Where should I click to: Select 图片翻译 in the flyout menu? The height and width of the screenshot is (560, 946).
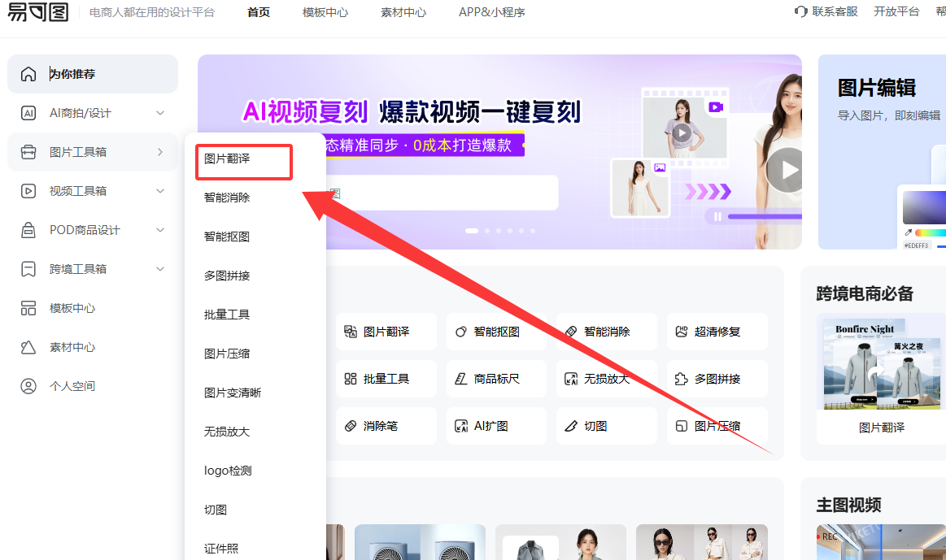click(x=227, y=158)
